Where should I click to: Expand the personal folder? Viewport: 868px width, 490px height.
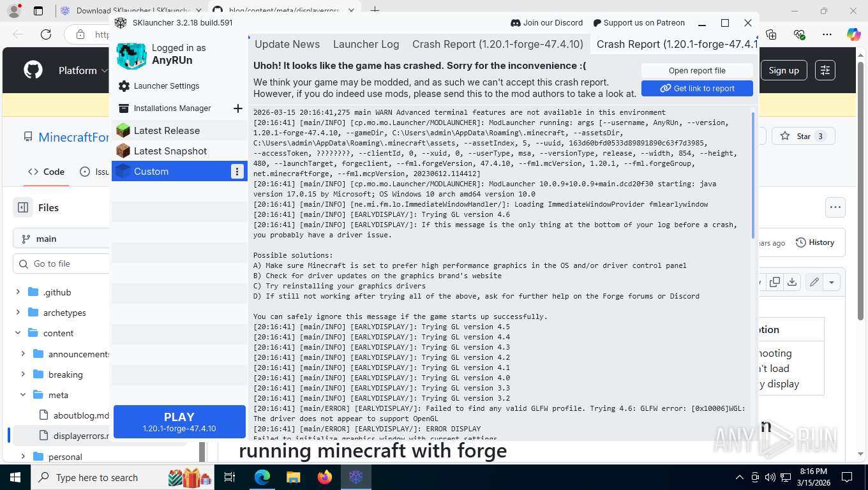pos(23,457)
